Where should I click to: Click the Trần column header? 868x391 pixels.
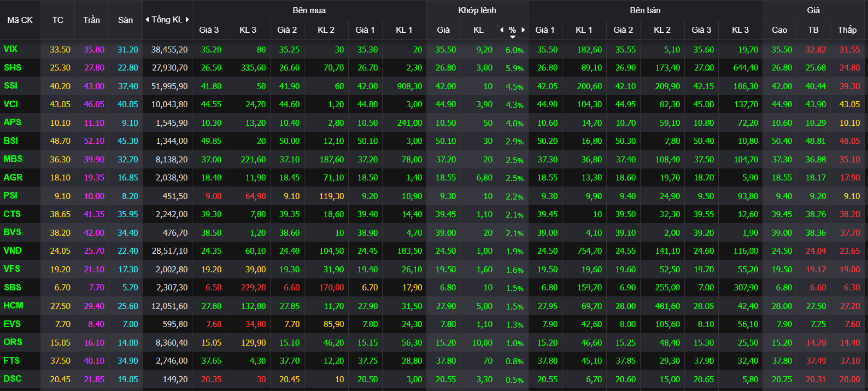pos(92,20)
